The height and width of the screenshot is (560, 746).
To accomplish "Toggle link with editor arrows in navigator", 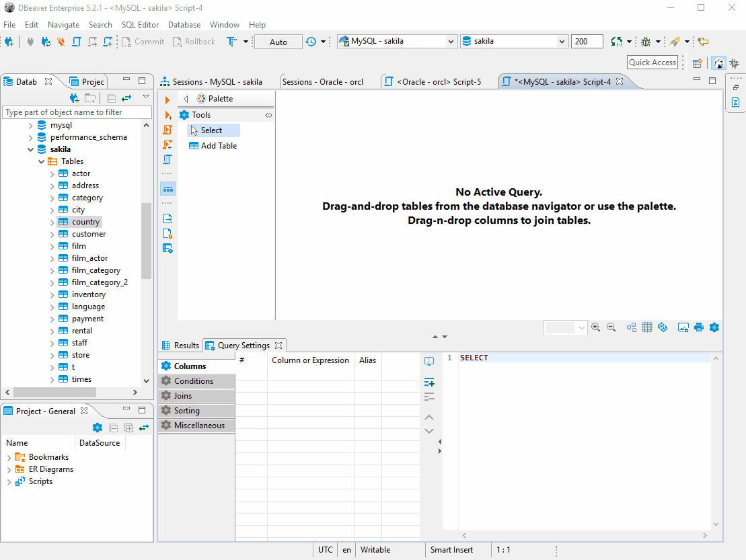I will [x=126, y=98].
